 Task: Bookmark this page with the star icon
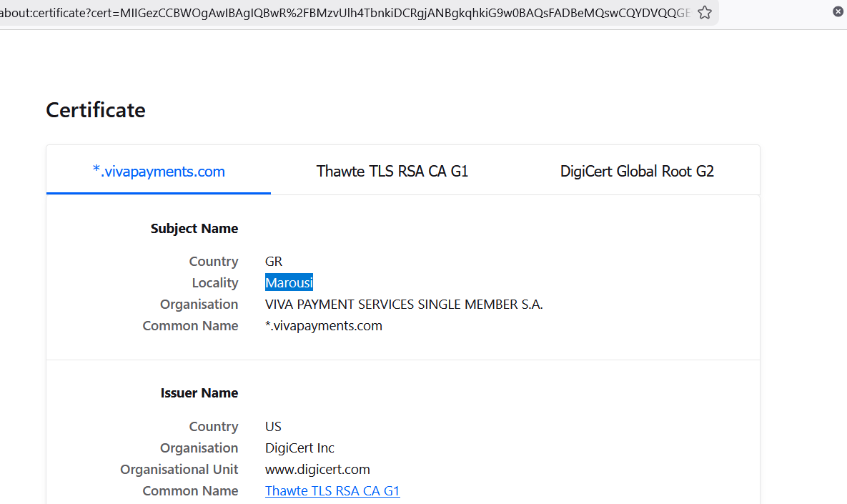coord(704,12)
